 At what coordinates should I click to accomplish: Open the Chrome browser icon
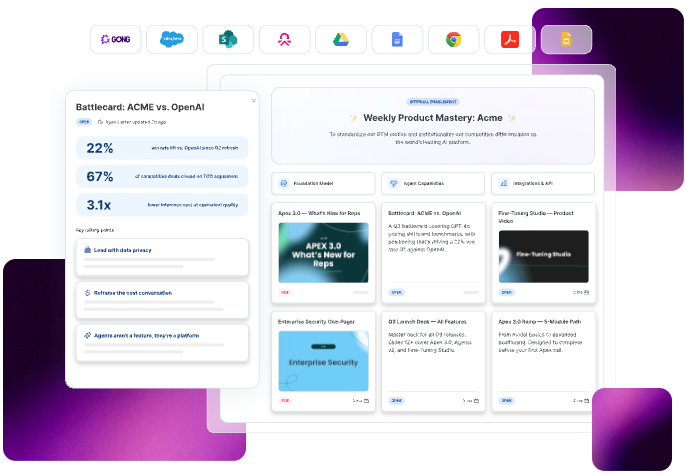click(x=453, y=39)
